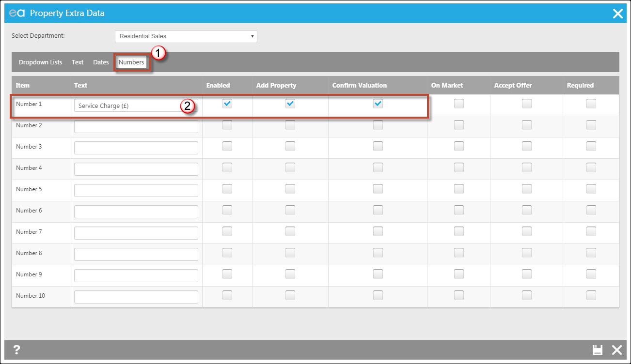The width and height of the screenshot is (631, 364).
Task: Check Add Property for Number 3
Action: (x=290, y=146)
